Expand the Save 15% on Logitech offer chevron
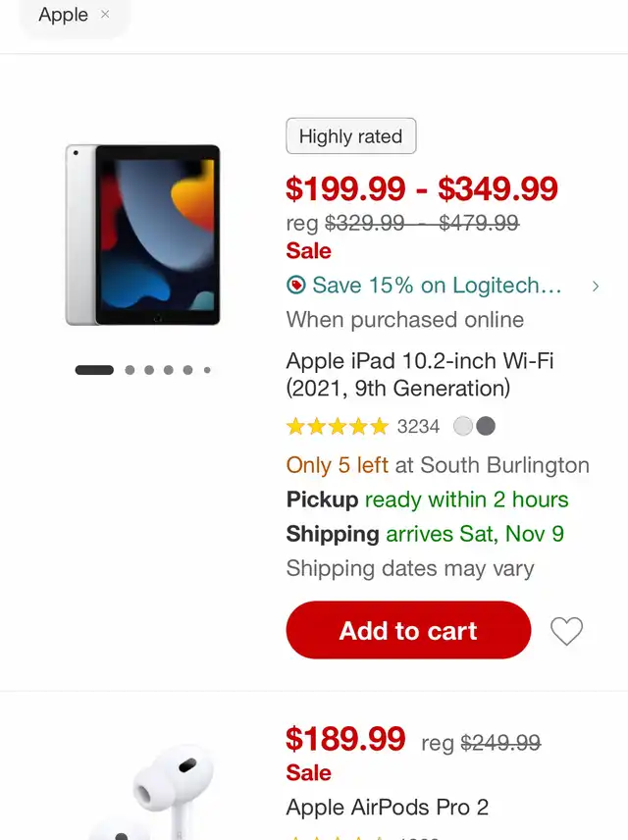The width and height of the screenshot is (628, 840). tap(596, 287)
